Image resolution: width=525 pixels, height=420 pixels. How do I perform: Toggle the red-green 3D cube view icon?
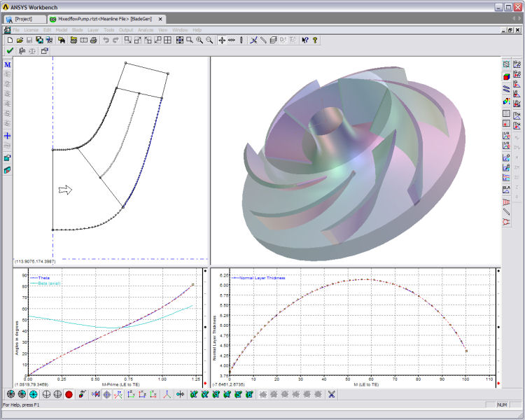click(x=507, y=77)
